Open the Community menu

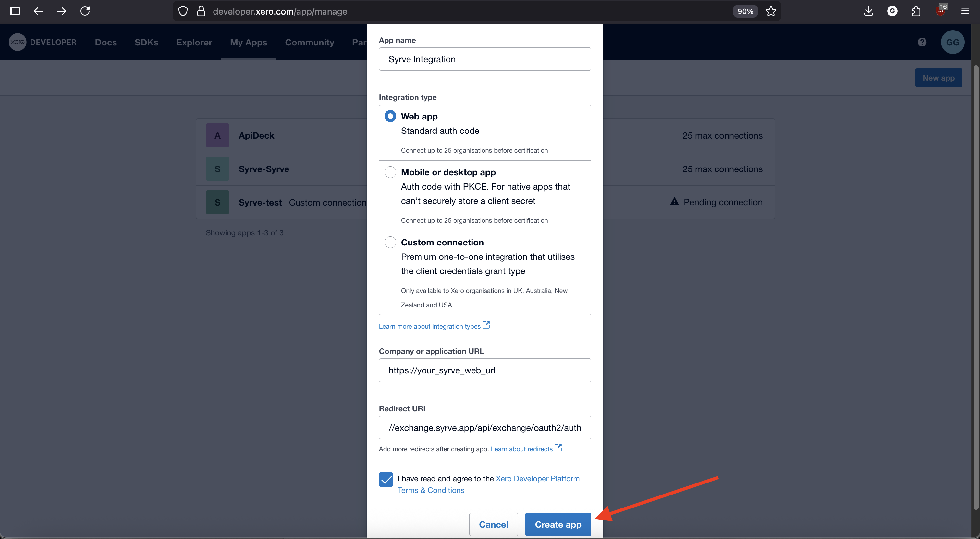tap(310, 42)
